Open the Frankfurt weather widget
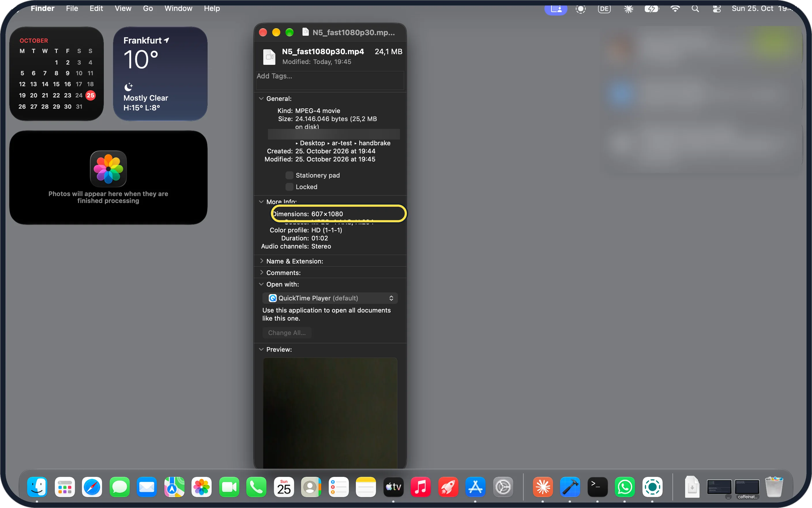 coord(160,74)
